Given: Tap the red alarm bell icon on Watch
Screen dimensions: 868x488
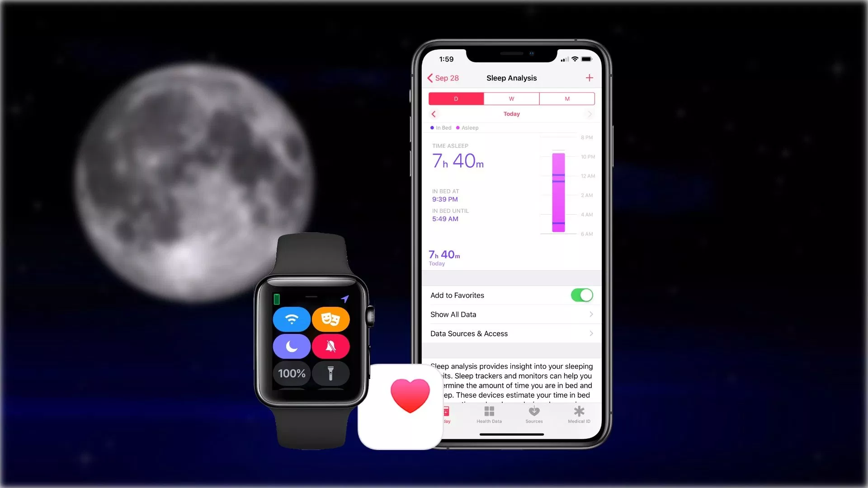Looking at the screenshot, I should pyautogui.click(x=330, y=346).
